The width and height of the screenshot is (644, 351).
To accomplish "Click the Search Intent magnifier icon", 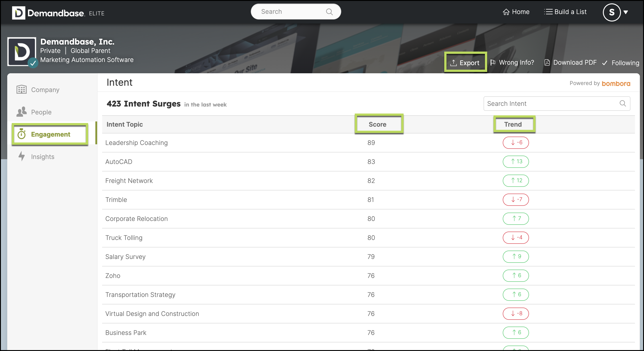I will coord(623,103).
